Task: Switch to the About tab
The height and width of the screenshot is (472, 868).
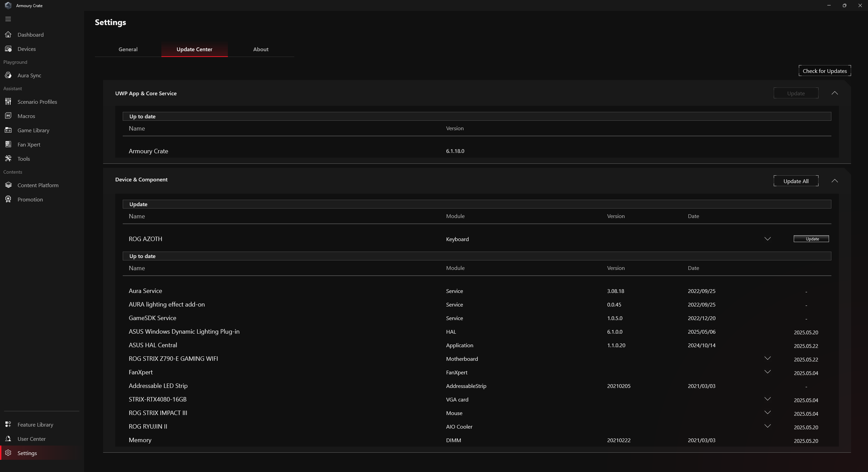Action: (x=261, y=49)
